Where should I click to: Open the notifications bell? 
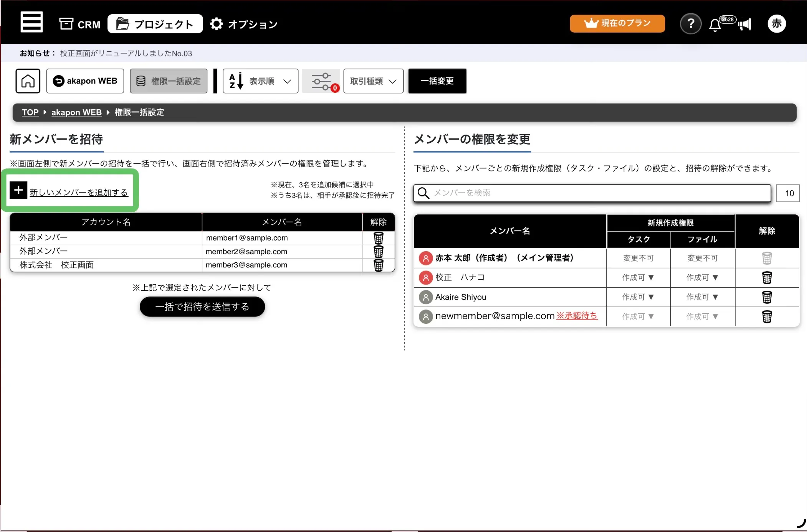[715, 25]
